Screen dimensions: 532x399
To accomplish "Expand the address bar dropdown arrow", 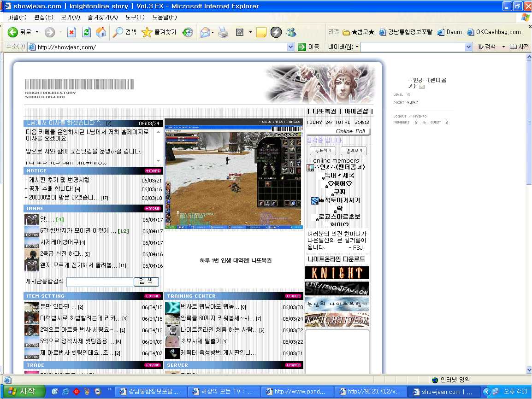I will [x=290, y=47].
